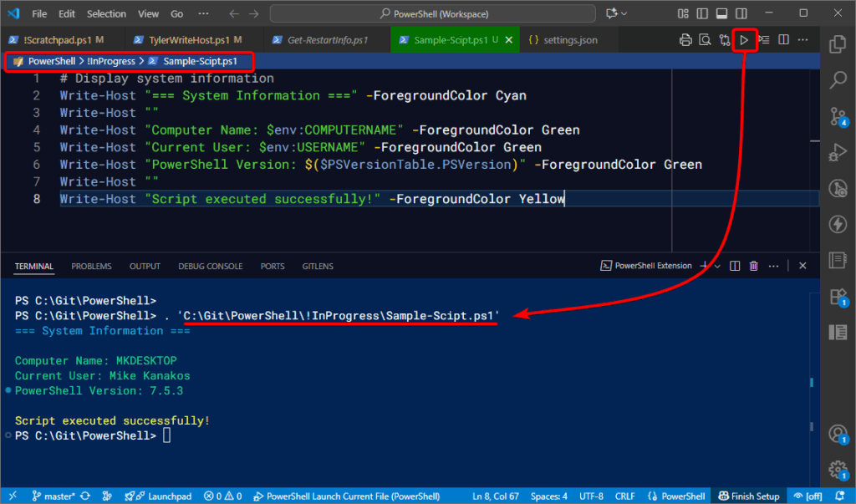Open the Run and Debug sidebar view
This screenshot has width=856, height=504.
coord(838,152)
